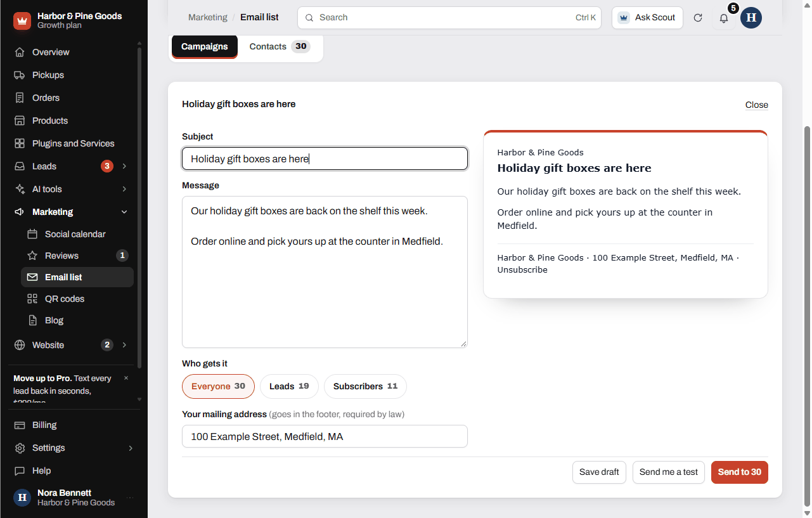Dismiss the Move up to Pro banner

pyautogui.click(x=126, y=378)
